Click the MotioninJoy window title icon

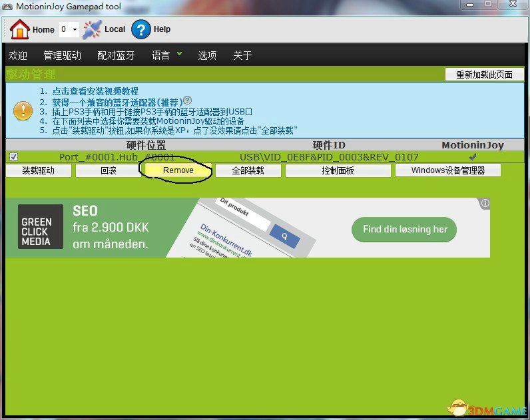7,7
